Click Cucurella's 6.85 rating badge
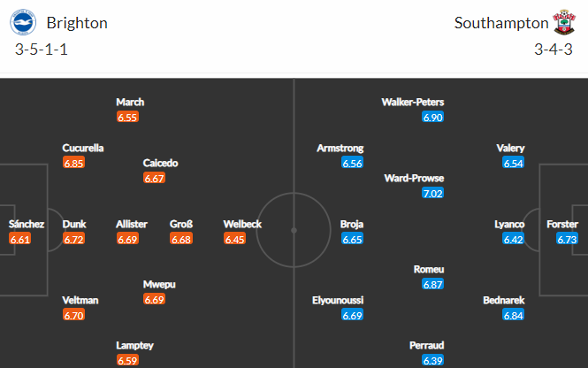This screenshot has width=588, height=368. [74, 163]
